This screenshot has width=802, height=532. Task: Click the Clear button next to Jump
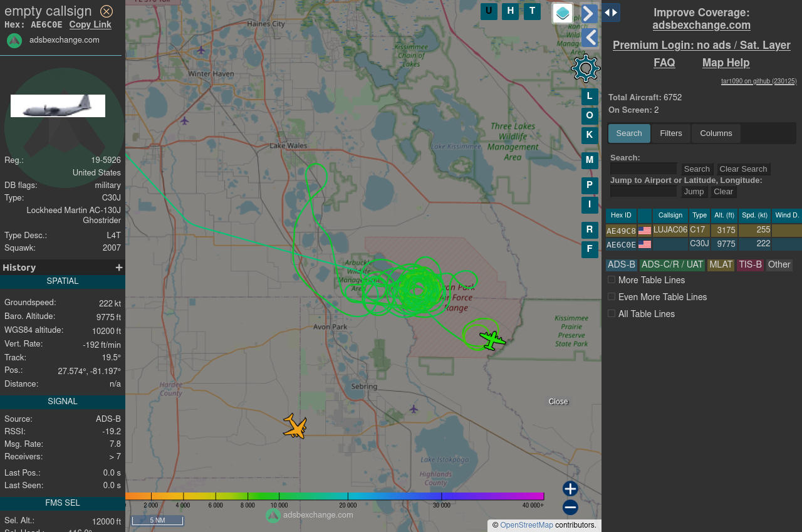tap(723, 192)
